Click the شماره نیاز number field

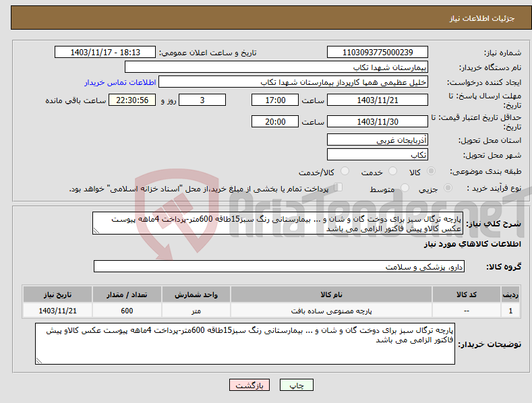click(378, 53)
